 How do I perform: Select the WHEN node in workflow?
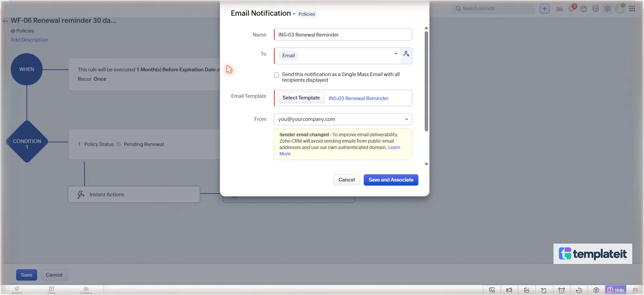(x=27, y=69)
